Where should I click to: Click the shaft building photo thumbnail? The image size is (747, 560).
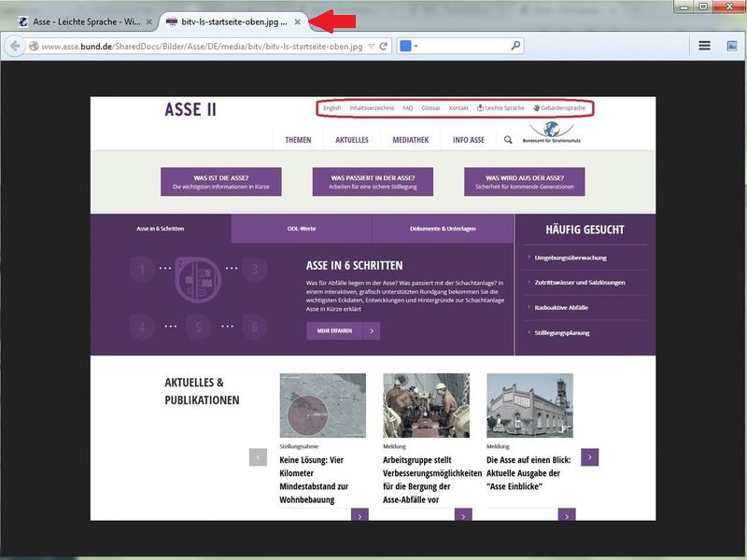click(x=529, y=405)
